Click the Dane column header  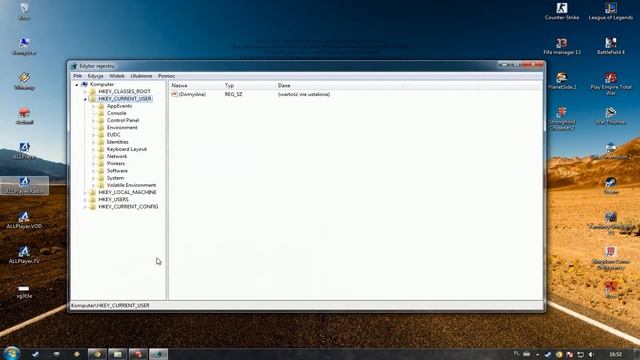coord(339,86)
